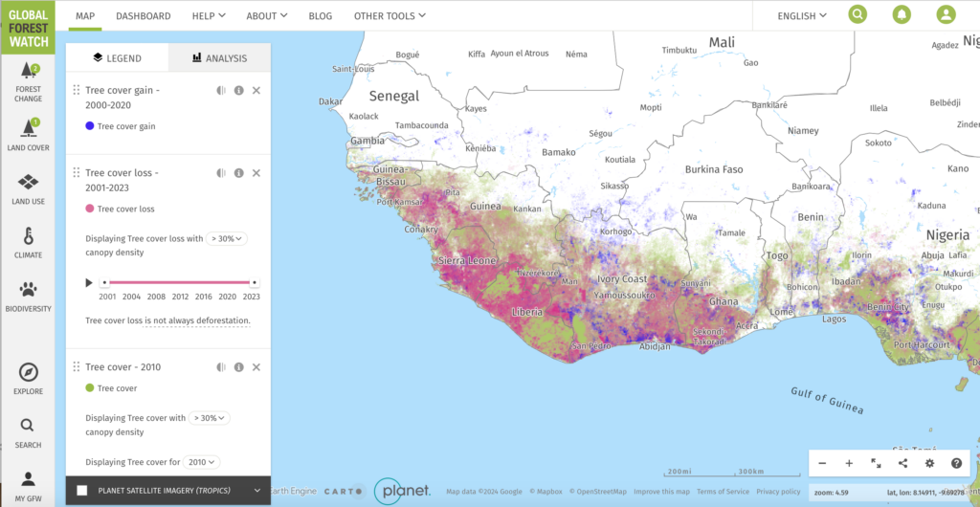The height and width of the screenshot is (507, 980).
Task: Click the green search icon in header
Action: coord(857,15)
